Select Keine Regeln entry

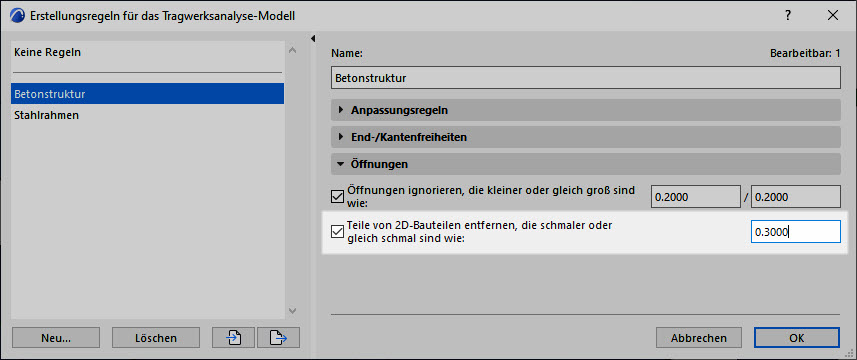[148, 53]
